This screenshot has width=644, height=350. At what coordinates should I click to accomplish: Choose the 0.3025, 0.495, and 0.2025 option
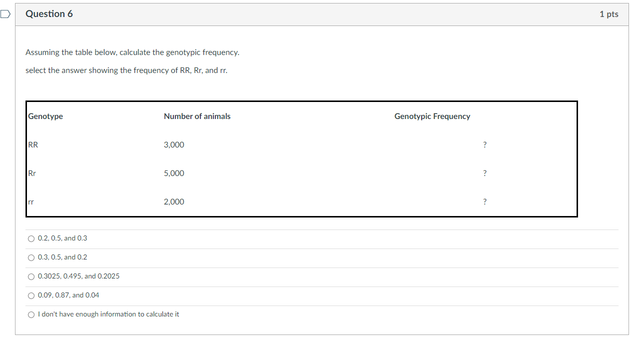30,276
